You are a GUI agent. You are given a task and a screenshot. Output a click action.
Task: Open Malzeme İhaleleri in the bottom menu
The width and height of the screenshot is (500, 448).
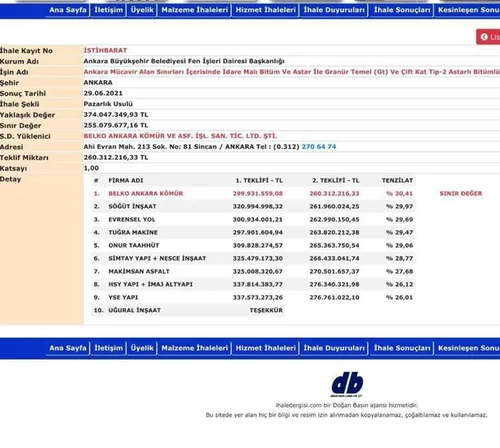tap(194, 348)
